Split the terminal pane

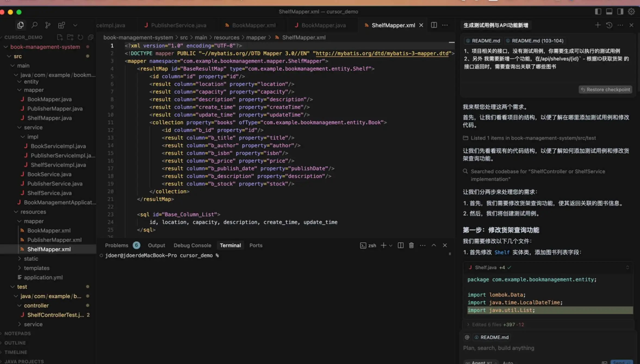pos(400,245)
